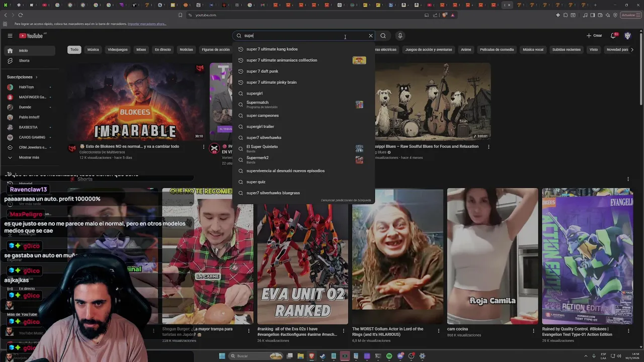Viewport: 644px width, 362px height.
Task: Select suggestion 'super 7 ultimate animaniacs collection'
Action: coord(304,60)
